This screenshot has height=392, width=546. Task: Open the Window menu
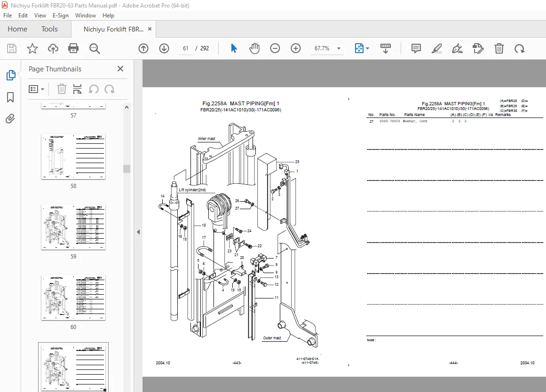click(85, 16)
